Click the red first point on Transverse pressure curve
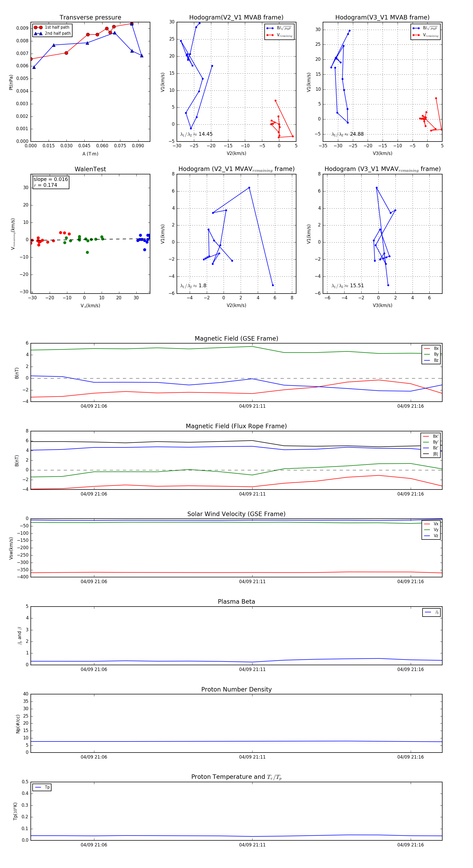This screenshot has height=868, width=473. pos(31,59)
